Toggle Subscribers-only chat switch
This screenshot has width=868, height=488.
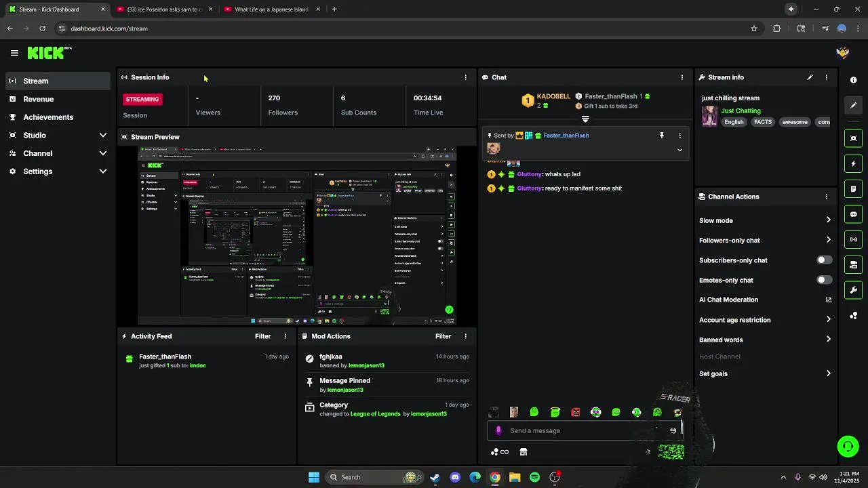coord(824,260)
